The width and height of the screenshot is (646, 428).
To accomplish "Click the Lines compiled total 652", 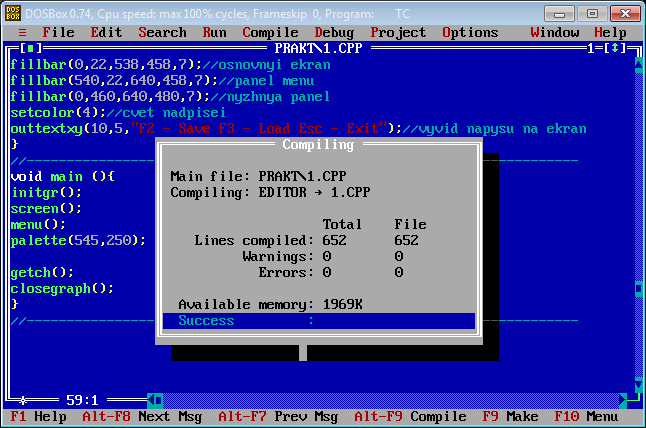I will pyautogui.click(x=334, y=240).
